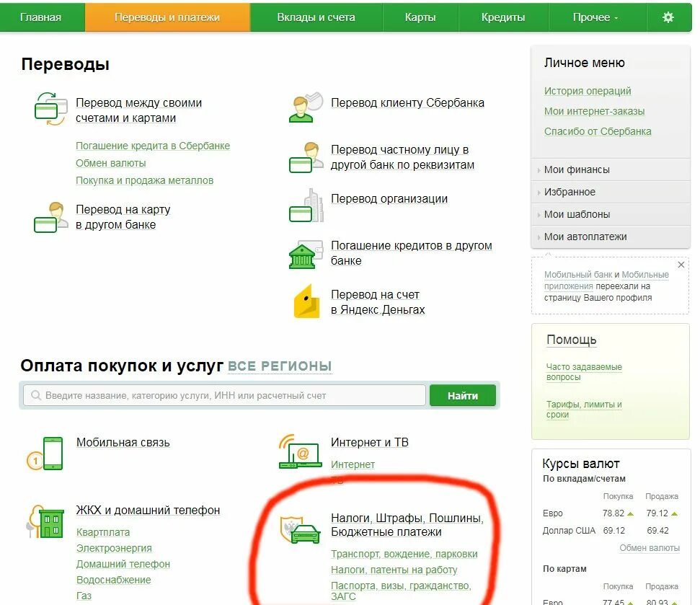Select Водоснабжение link
Viewport: 700px width, 605px height.
[113, 580]
